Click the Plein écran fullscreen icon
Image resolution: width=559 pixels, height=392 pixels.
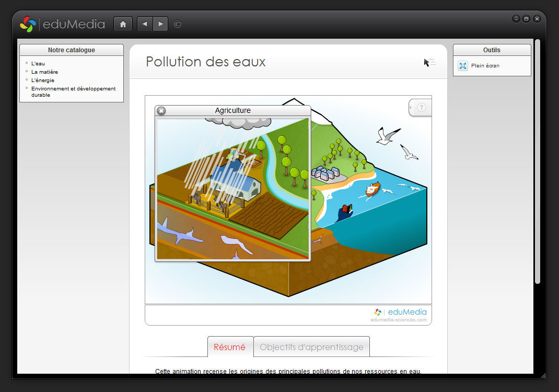[x=462, y=66]
